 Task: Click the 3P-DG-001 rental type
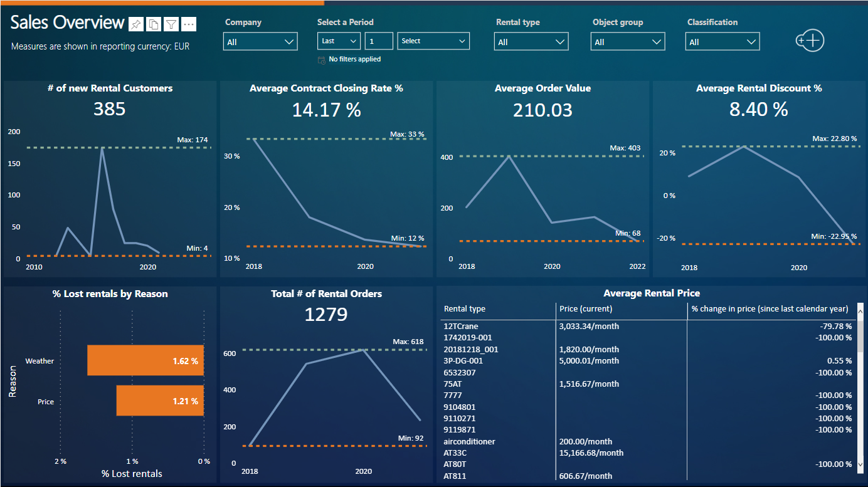coord(463,360)
